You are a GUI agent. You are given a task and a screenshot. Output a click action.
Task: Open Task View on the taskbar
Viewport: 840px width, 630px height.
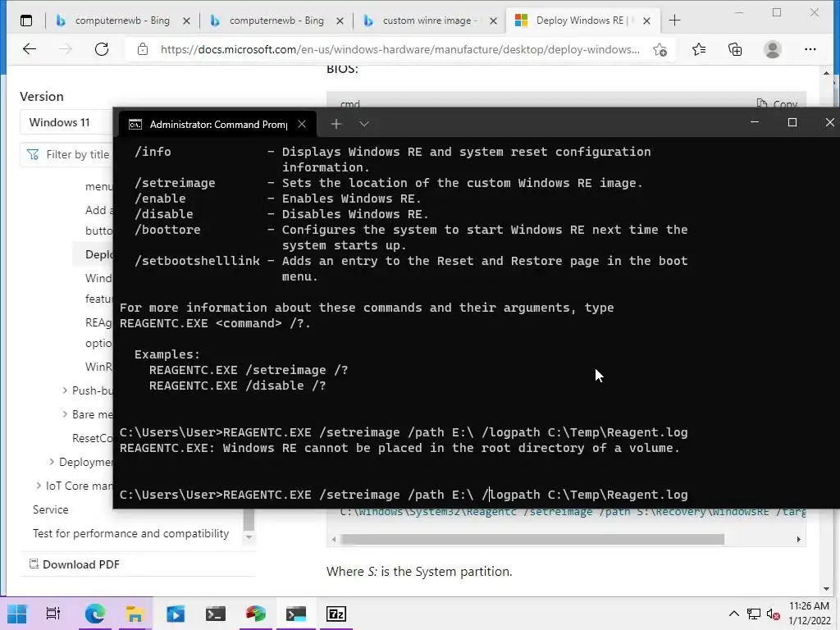pos(53,614)
